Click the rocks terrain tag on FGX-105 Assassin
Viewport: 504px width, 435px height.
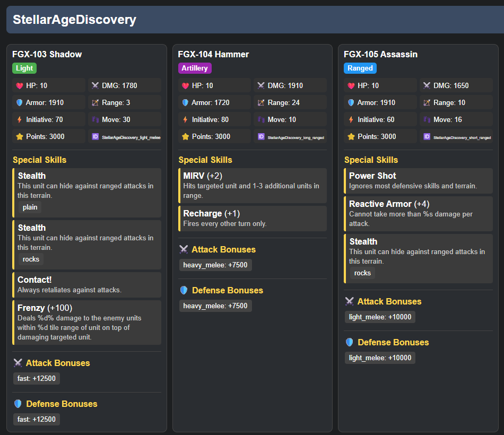click(x=362, y=273)
